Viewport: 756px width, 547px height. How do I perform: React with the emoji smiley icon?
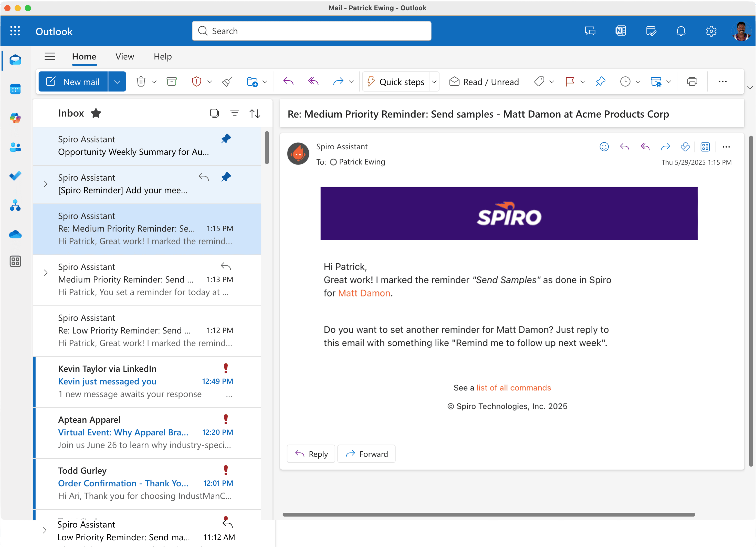[x=604, y=147]
